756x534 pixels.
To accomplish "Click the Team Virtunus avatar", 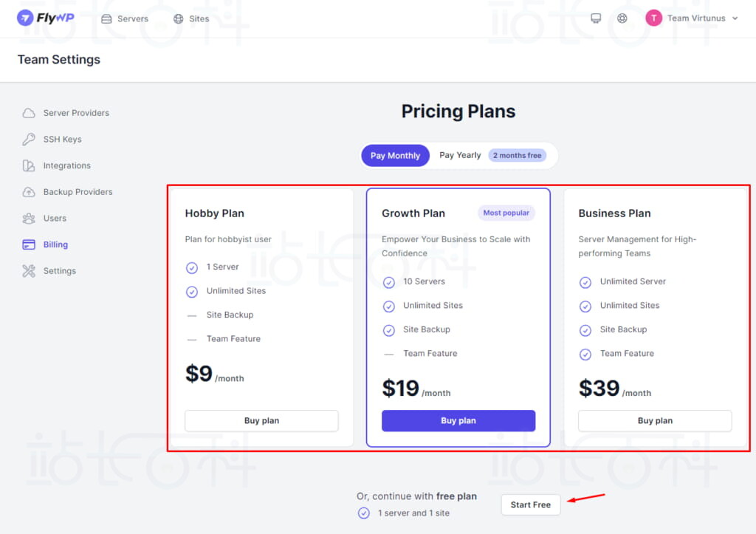I will [653, 18].
